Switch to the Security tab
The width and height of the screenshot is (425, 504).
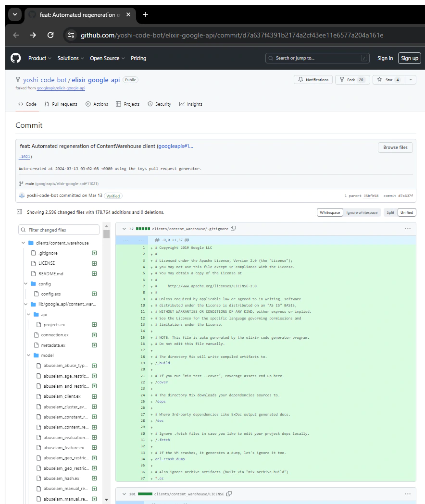[159, 104]
